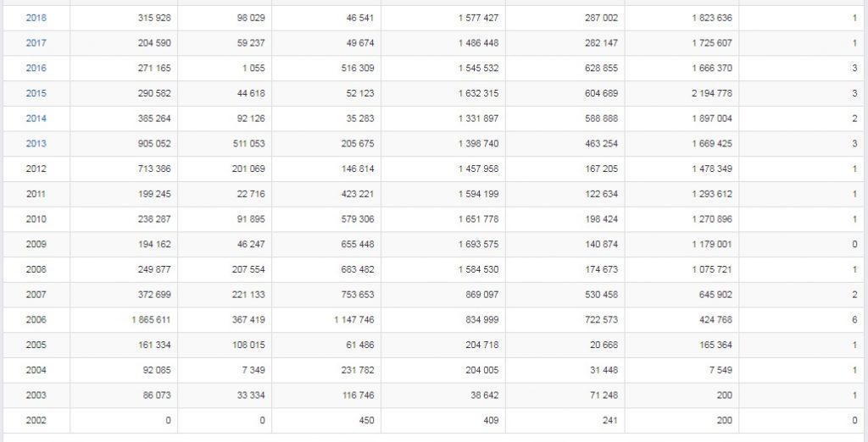Open the 2013 year link

36,144
